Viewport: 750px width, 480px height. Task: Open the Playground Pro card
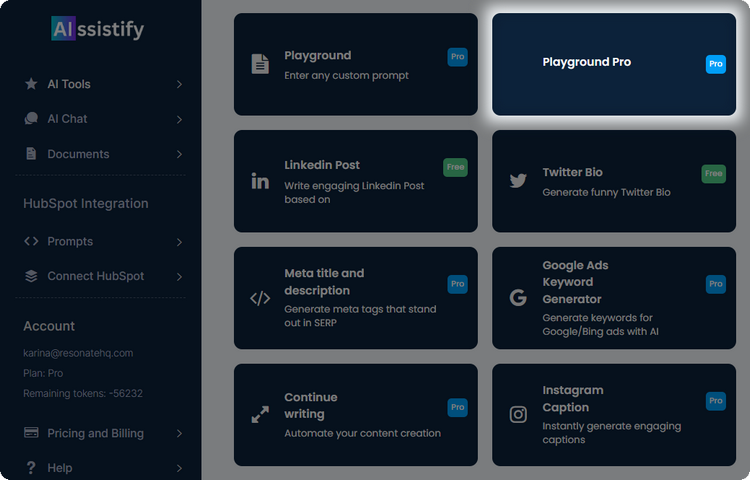pyautogui.click(x=613, y=63)
